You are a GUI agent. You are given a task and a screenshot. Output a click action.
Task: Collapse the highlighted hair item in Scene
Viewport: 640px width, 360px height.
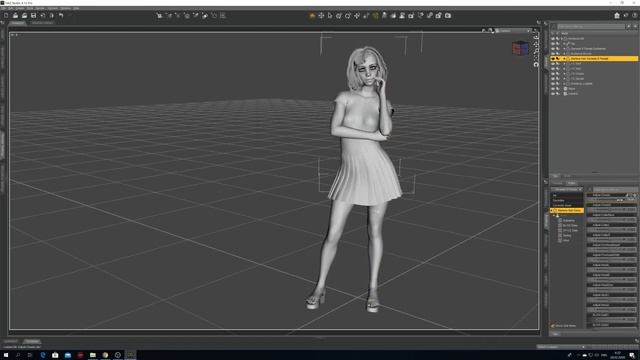564,59
